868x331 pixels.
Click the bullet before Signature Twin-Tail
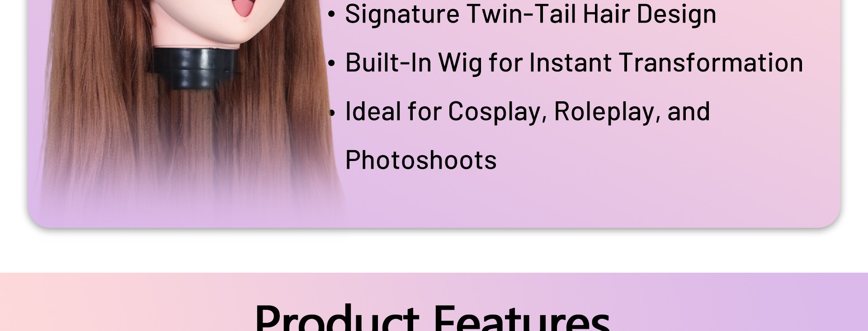pyautogui.click(x=332, y=14)
